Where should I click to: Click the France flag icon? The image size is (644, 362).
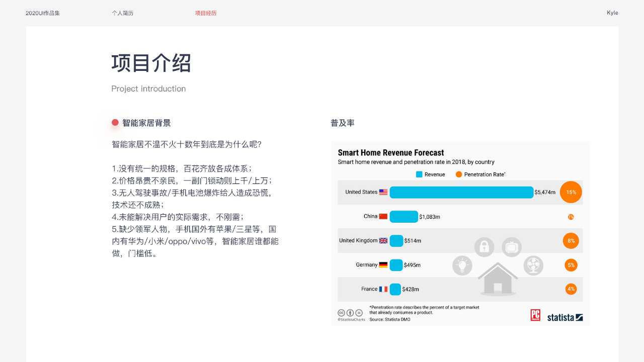click(383, 289)
